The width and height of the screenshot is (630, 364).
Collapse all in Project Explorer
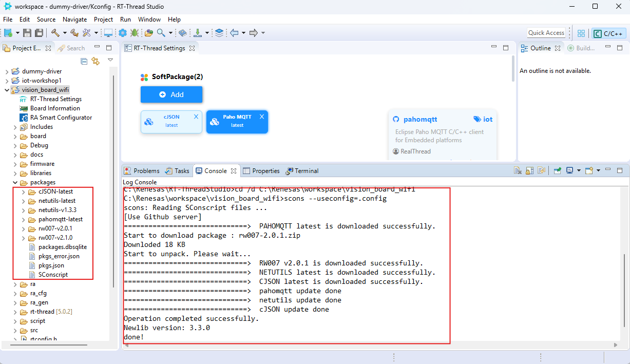tap(84, 61)
